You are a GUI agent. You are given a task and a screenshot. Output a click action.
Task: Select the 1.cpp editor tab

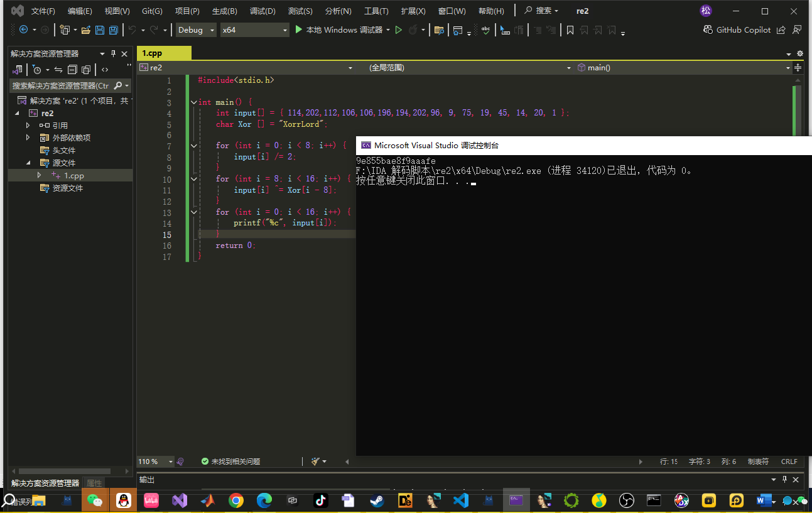click(152, 53)
